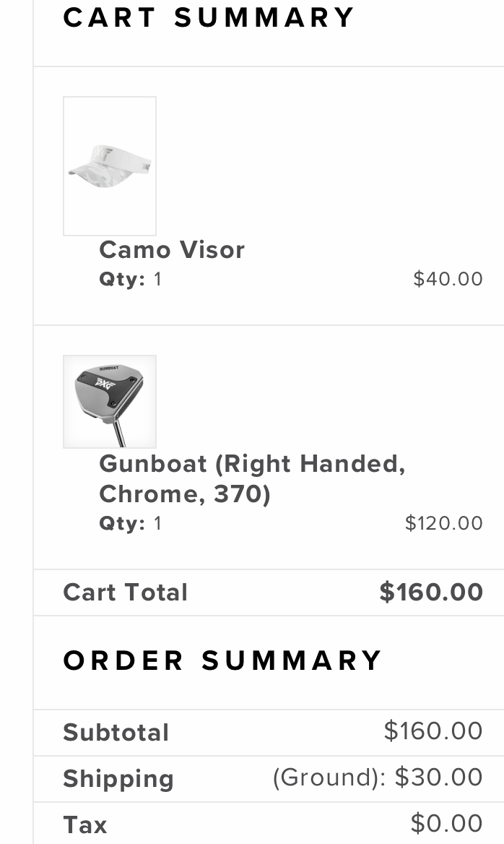Screen dimensions: 504x844
Task: Click the Camo Visor product name
Action: 172,250
